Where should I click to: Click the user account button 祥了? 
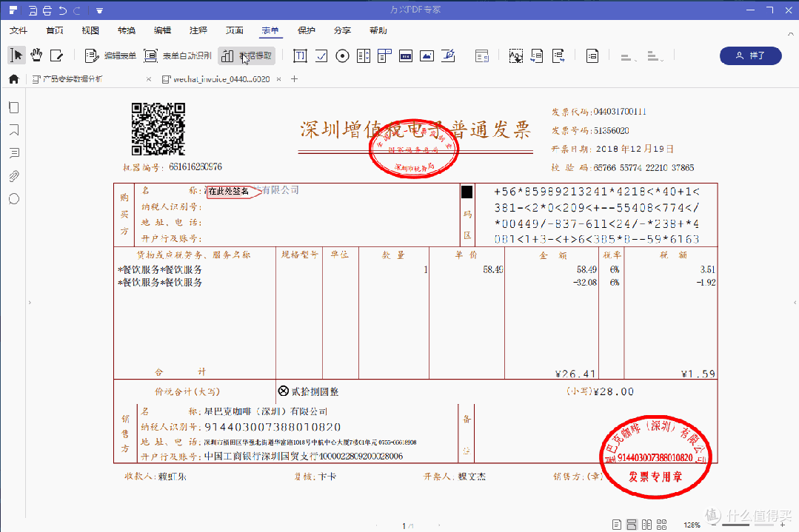click(751, 55)
